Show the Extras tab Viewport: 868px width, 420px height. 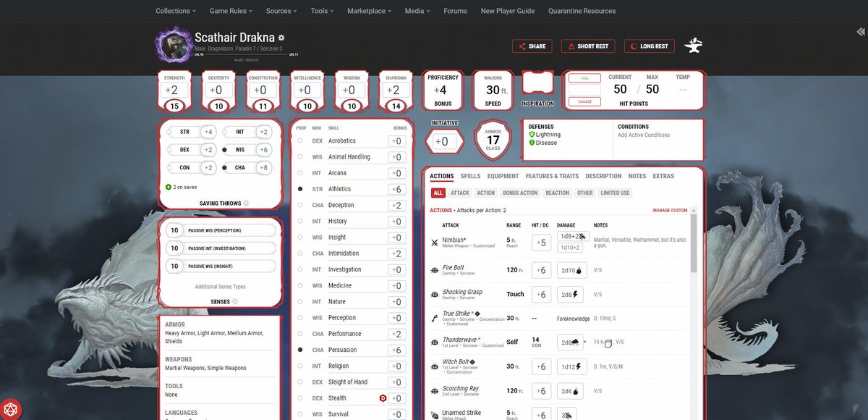coord(663,176)
